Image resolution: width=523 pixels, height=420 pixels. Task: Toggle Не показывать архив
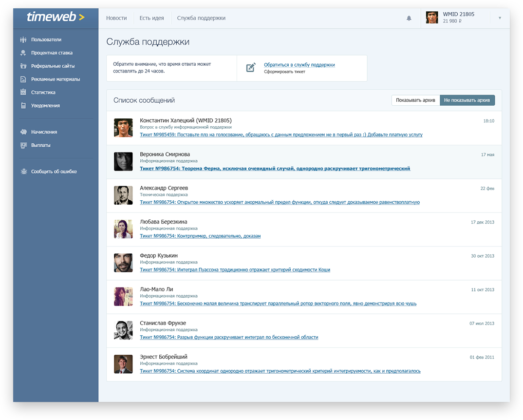coord(467,100)
